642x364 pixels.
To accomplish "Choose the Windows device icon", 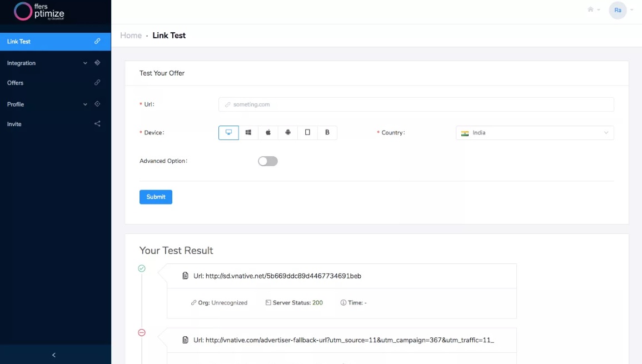I will 248,133.
